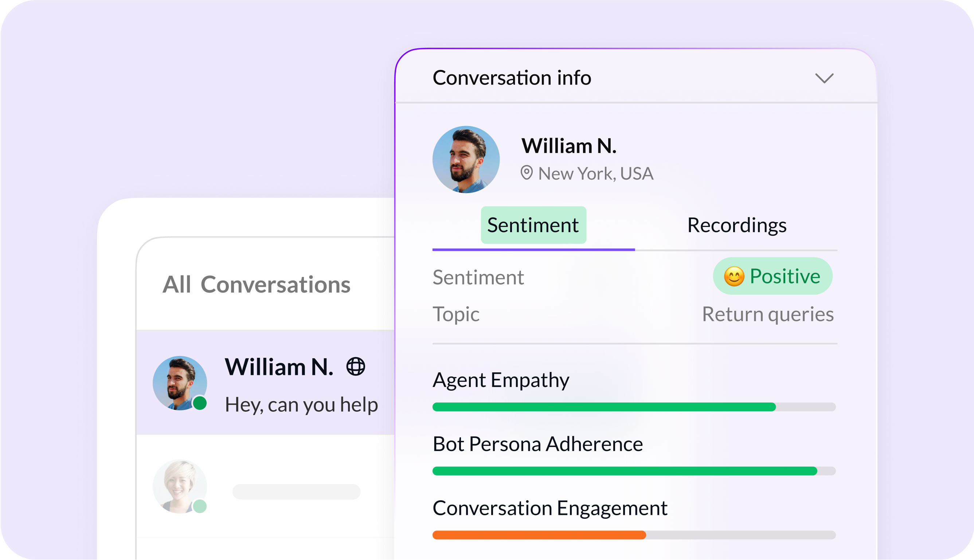Click the globe icon beside William N.
The width and height of the screenshot is (974, 560).
(x=356, y=367)
